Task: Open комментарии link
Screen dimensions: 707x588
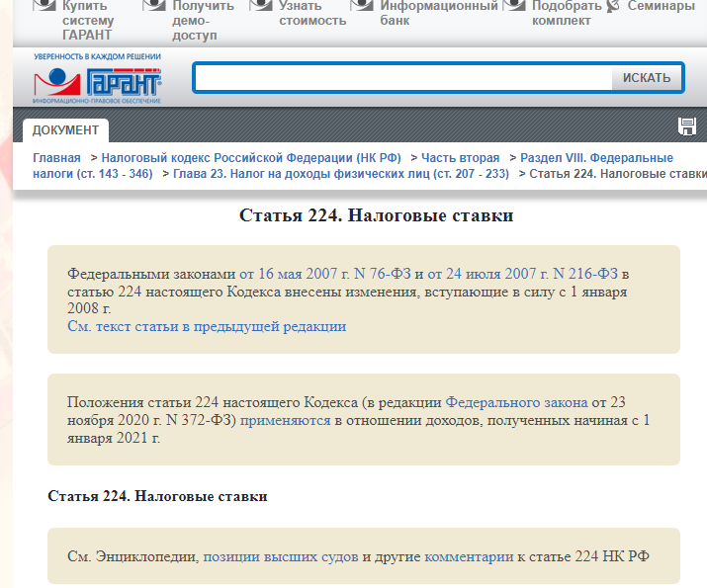Action: click(x=469, y=556)
